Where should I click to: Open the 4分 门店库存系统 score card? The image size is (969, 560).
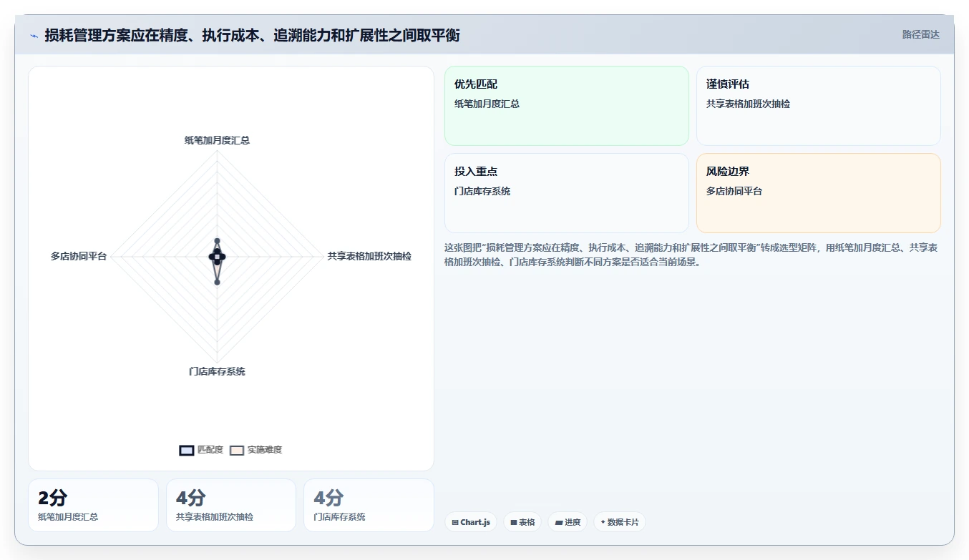tap(369, 505)
